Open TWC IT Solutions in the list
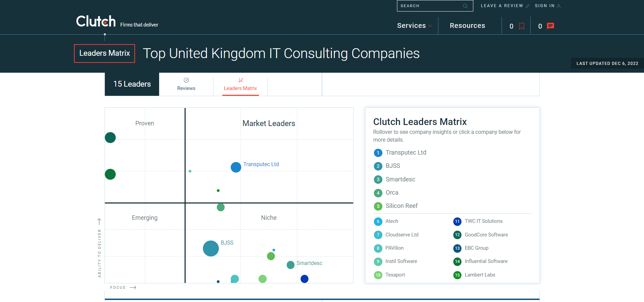 [484, 221]
